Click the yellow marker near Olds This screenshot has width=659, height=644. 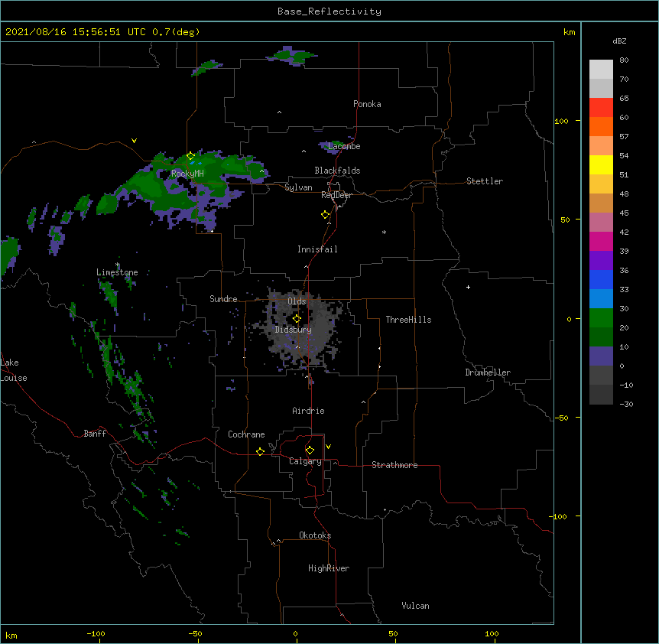[x=297, y=319]
